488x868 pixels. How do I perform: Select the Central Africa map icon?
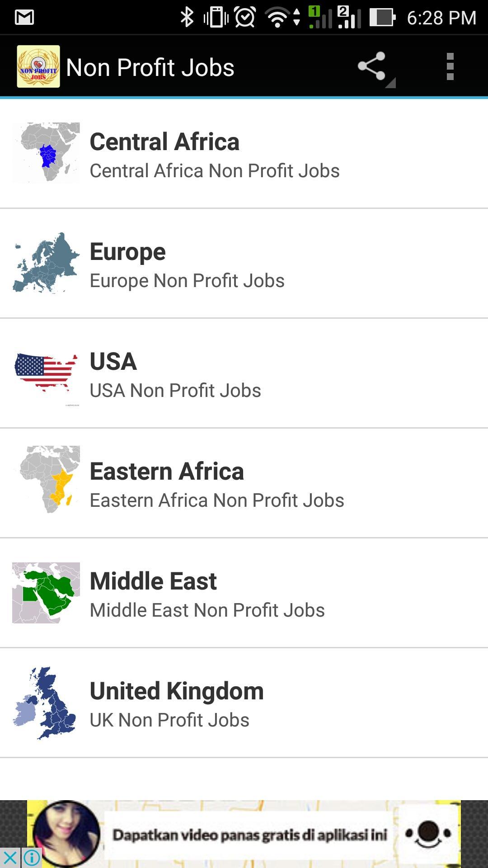[46, 152]
